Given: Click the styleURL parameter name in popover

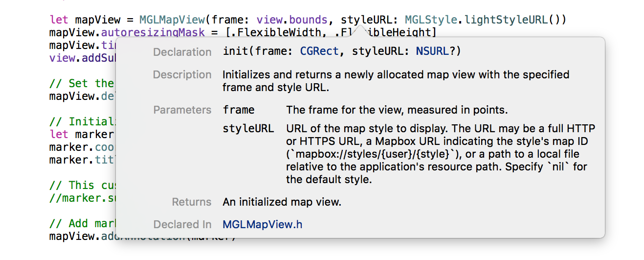Looking at the screenshot, I should coord(248,129).
